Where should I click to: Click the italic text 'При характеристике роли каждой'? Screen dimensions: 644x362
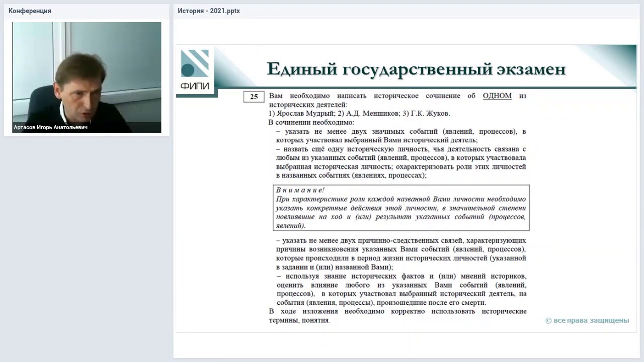point(401,212)
